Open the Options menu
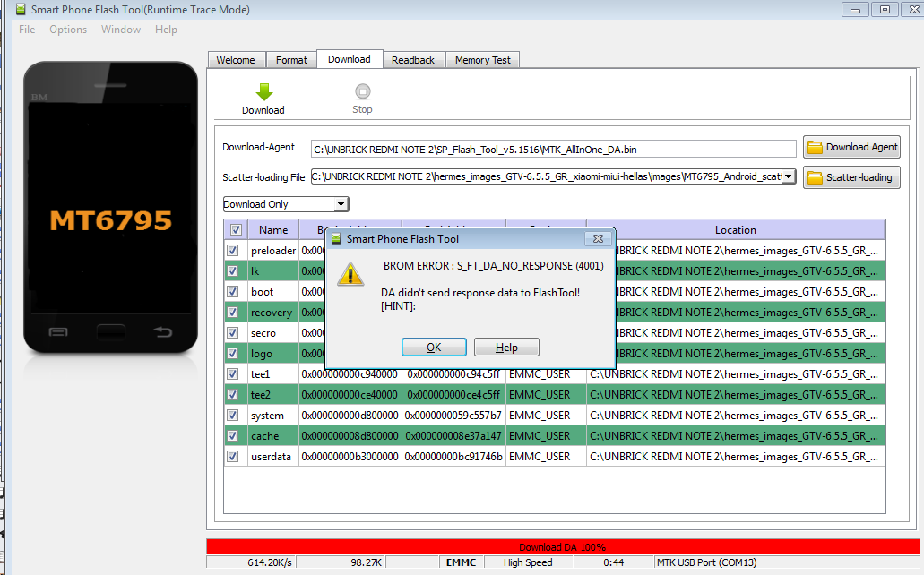 click(68, 30)
